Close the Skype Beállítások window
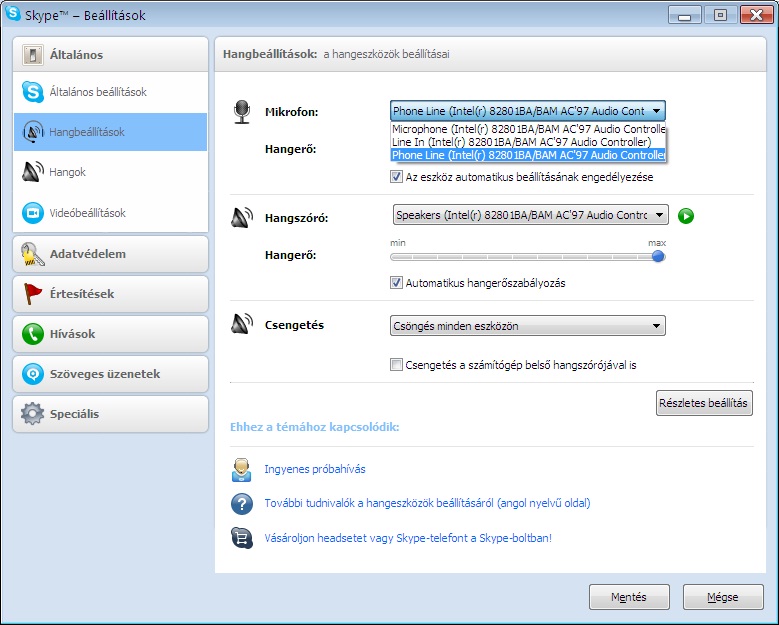779x625 pixels. (756, 15)
